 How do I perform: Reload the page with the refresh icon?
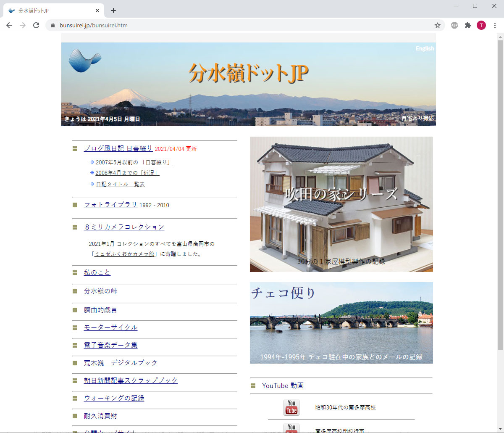36,25
